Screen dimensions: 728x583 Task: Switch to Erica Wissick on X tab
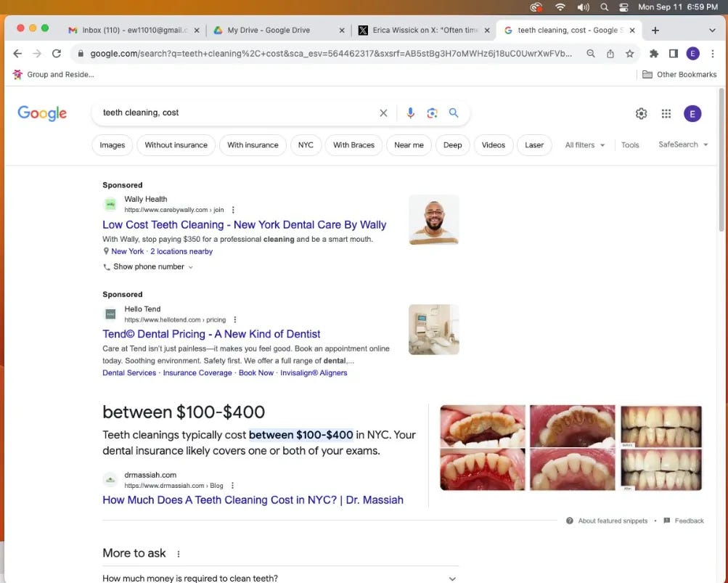pyautogui.click(x=423, y=30)
